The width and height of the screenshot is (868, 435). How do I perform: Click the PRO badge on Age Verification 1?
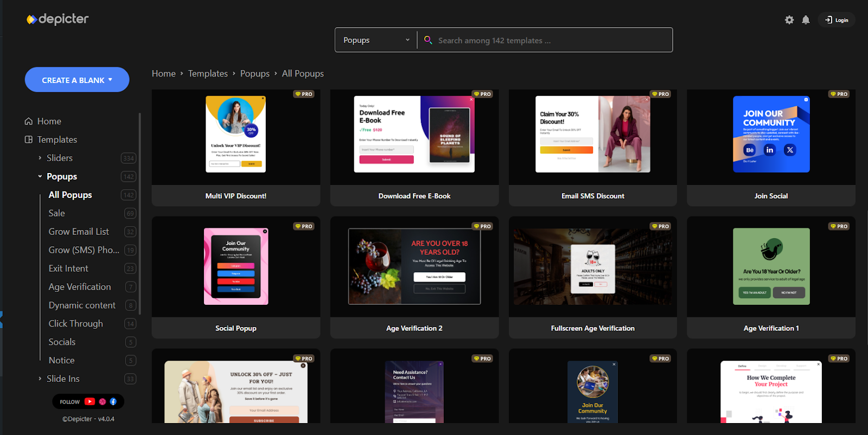pyautogui.click(x=839, y=226)
